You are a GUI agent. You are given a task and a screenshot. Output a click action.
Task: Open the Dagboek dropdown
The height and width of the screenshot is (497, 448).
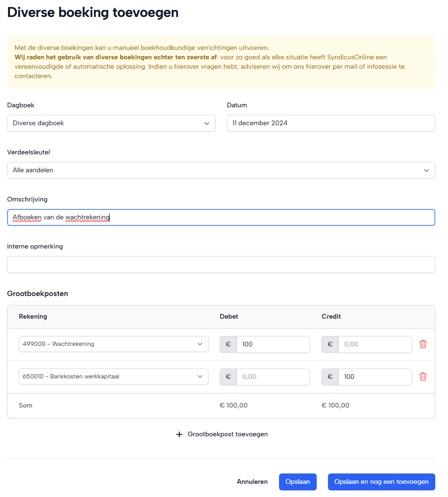point(111,123)
